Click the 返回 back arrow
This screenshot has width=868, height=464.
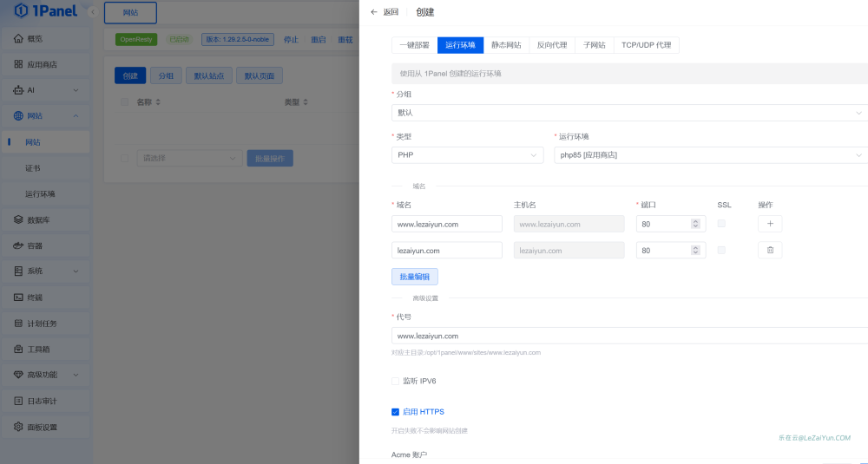pyautogui.click(x=374, y=12)
